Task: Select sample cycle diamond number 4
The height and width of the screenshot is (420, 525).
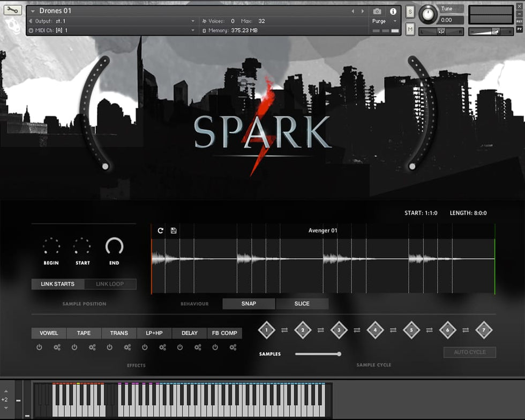Action: (x=375, y=330)
